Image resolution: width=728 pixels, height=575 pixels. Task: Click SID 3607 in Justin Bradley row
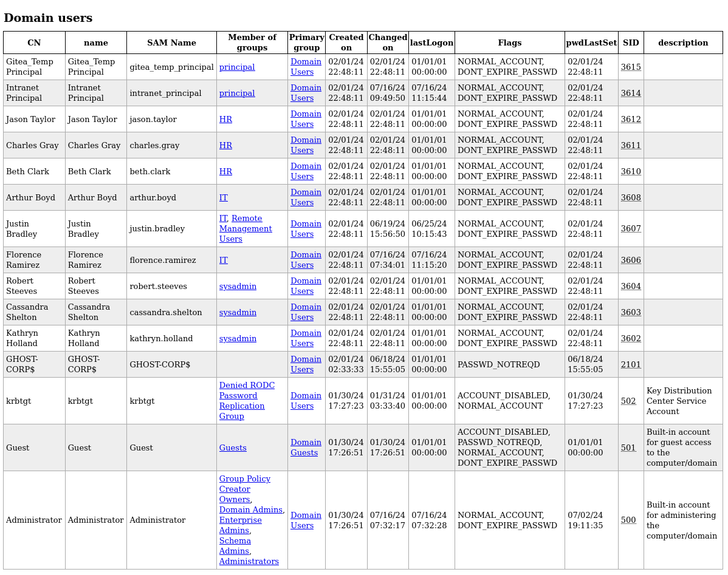click(631, 228)
